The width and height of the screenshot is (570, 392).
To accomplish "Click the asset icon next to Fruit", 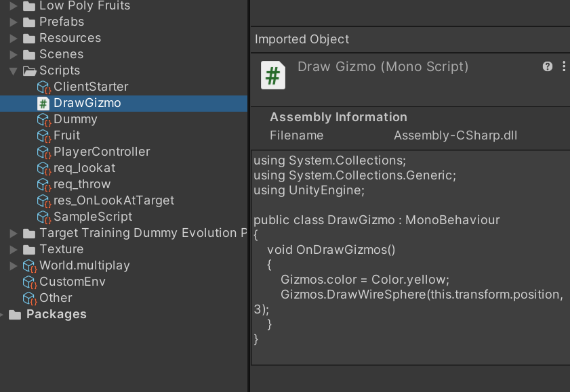I will click(44, 135).
